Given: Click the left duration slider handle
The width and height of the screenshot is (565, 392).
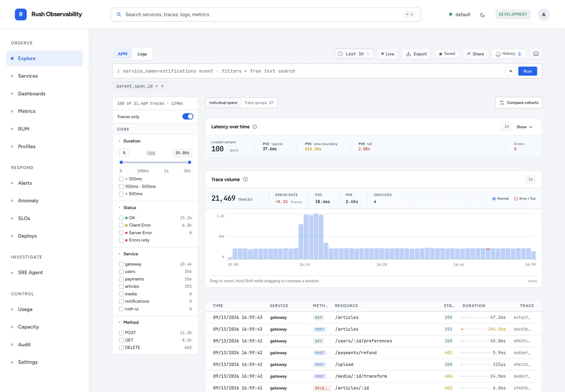Looking at the screenshot, I should (121, 162).
